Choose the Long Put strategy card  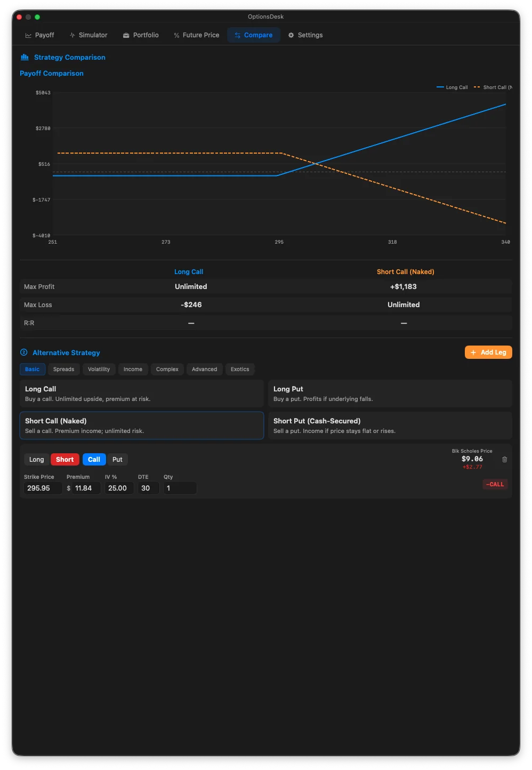(x=390, y=394)
